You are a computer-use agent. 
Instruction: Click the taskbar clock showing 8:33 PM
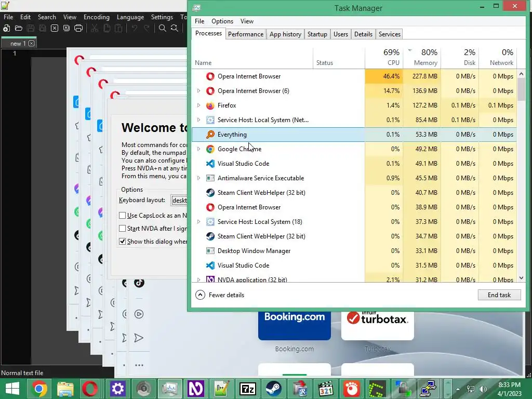tap(509, 389)
